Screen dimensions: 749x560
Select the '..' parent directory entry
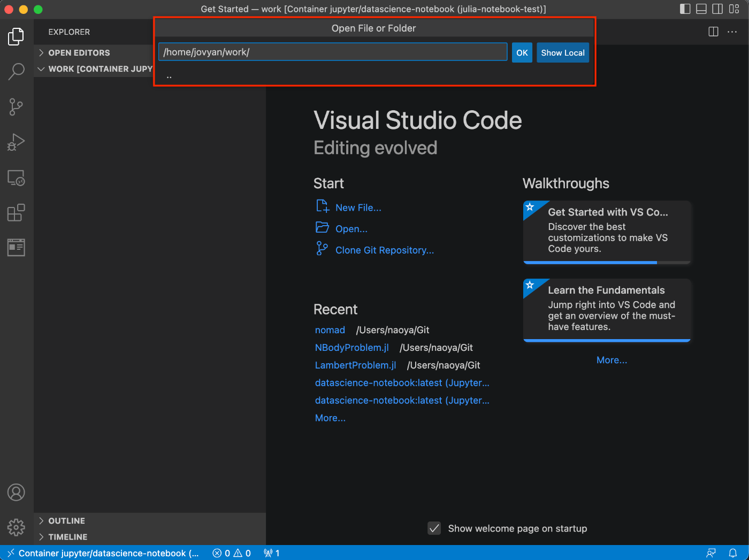pyautogui.click(x=374, y=76)
